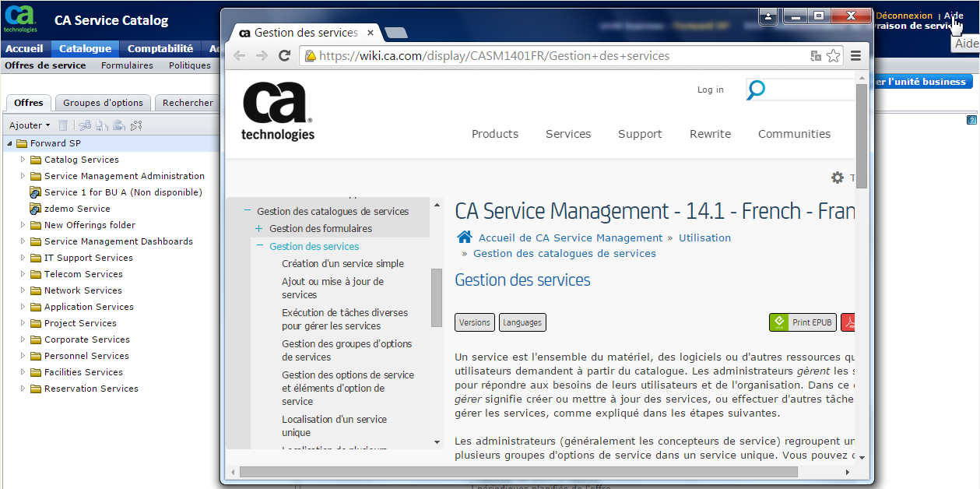This screenshot has height=489, width=980.
Task: Click the Déconnexion link
Action: click(x=904, y=16)
